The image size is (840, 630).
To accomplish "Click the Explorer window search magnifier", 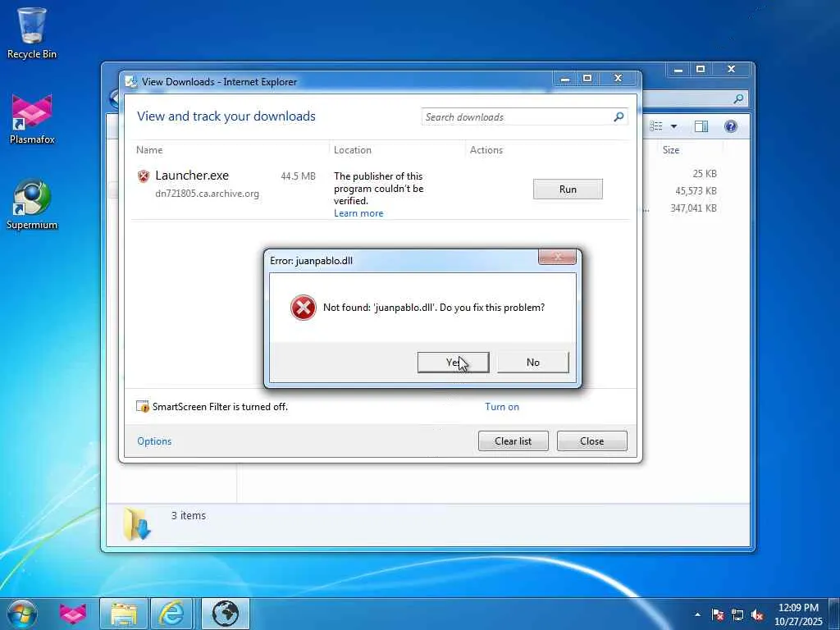I will [738, 98].
